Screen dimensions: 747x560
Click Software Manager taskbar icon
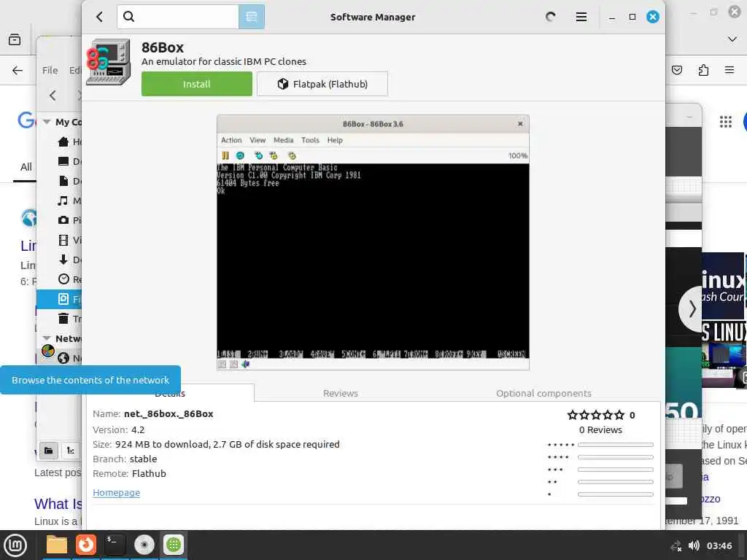[x=174, y=544]
